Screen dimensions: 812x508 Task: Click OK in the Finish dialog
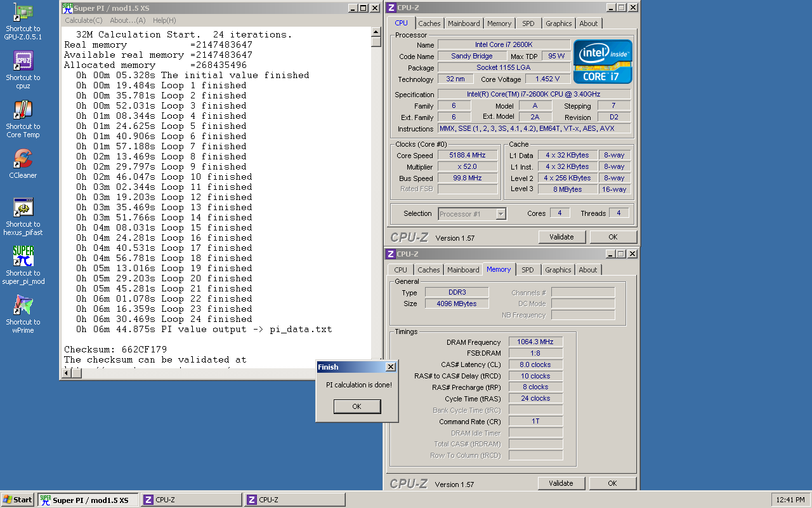(x=357, y=406)
